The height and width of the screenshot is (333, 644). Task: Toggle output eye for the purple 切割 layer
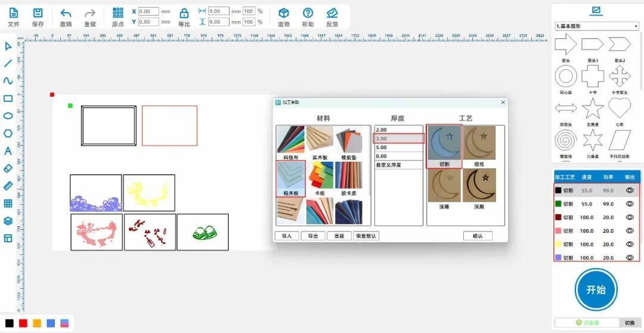point(629,258)
